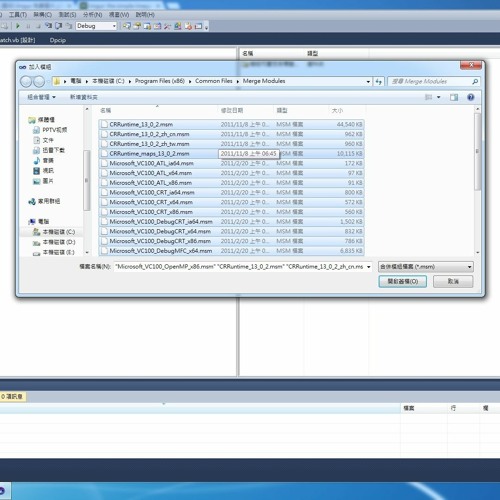Viewport: 500px width, 500px height.
Task: Click the Libraries icon in the navigation pane
Action: (x=32, y=120)
